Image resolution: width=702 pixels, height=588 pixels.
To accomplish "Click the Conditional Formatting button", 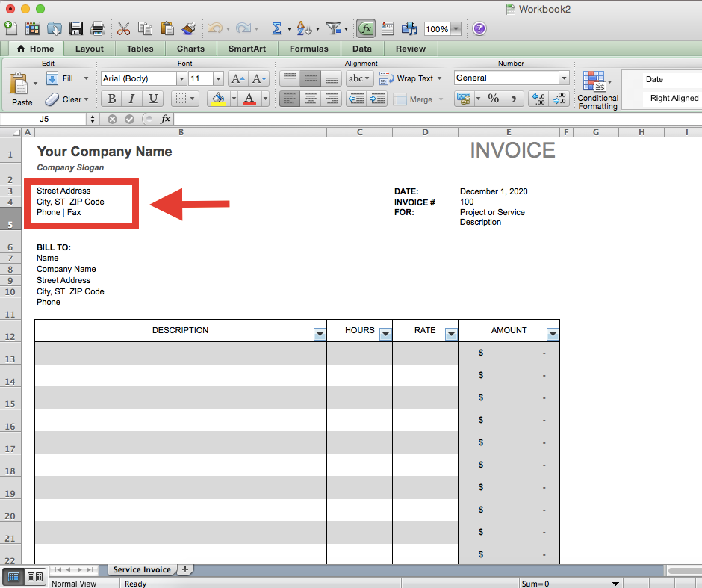I will (x=597, y=91).
